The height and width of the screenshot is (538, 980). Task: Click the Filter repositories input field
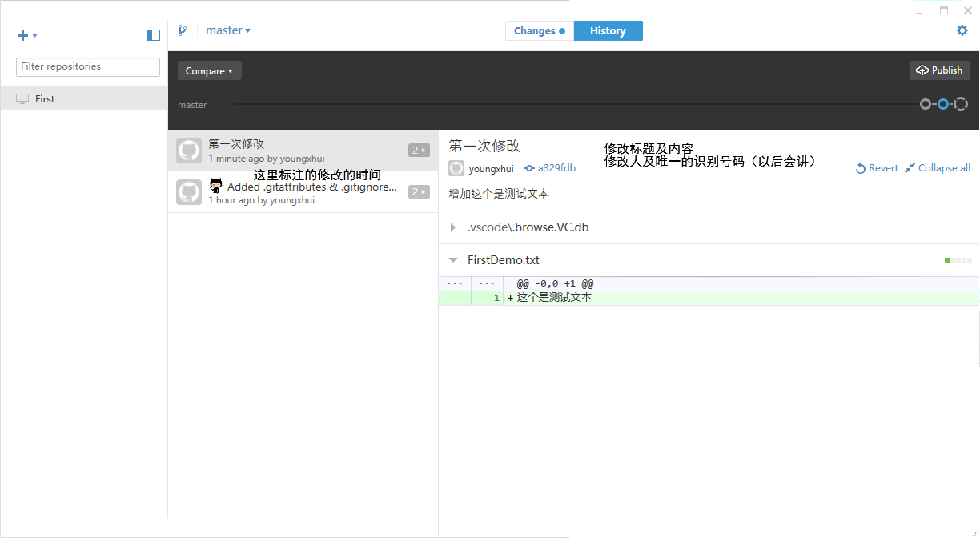tap(88, 67)
